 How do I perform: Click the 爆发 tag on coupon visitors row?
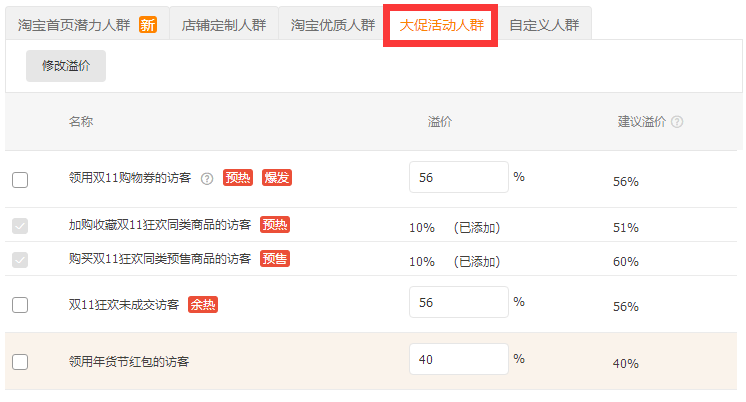coord(277,177)
